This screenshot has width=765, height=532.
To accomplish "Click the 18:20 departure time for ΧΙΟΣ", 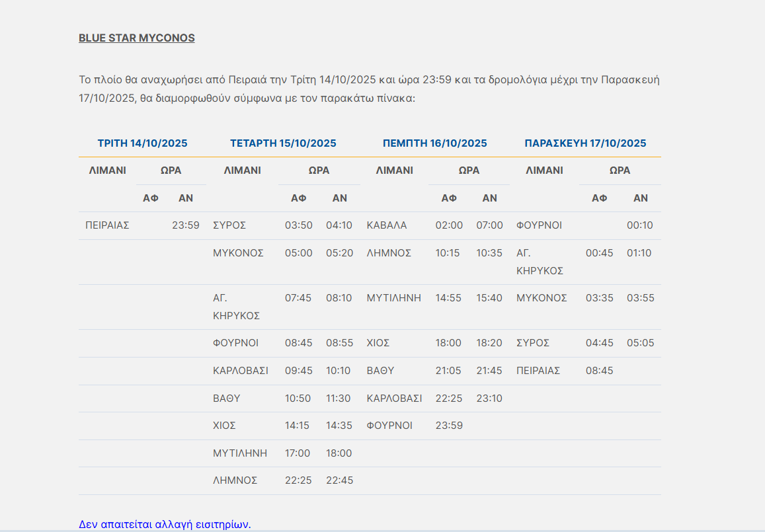I will point(489,343).
